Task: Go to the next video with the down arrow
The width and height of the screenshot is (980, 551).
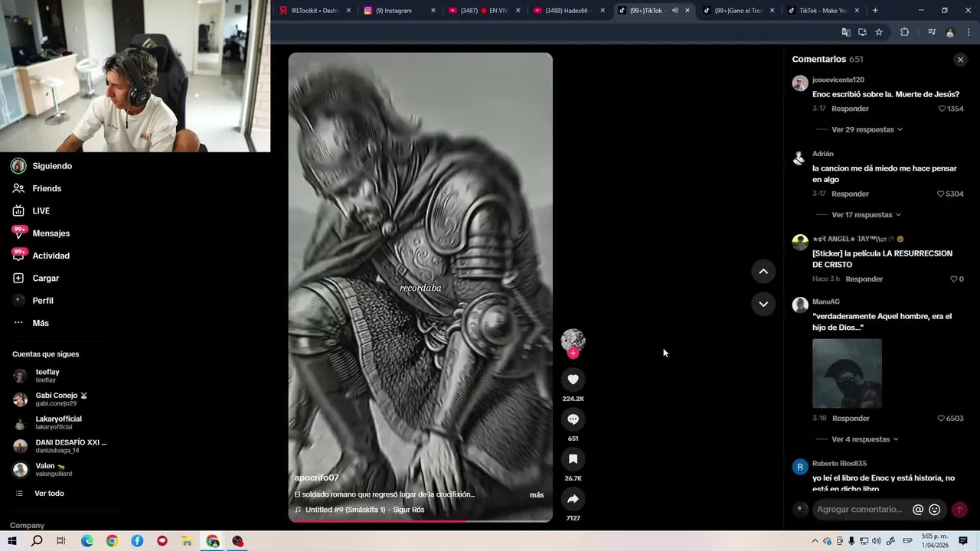Action: pos(763,304)
